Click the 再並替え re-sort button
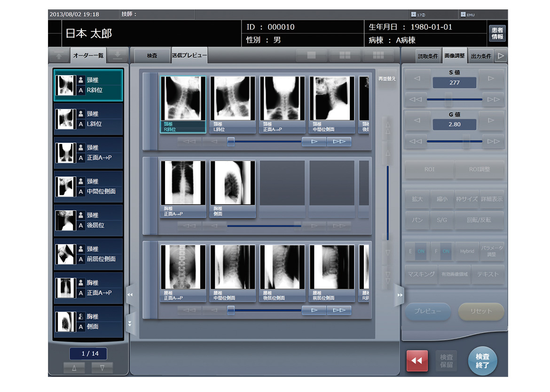 click(x=387, y=79)
